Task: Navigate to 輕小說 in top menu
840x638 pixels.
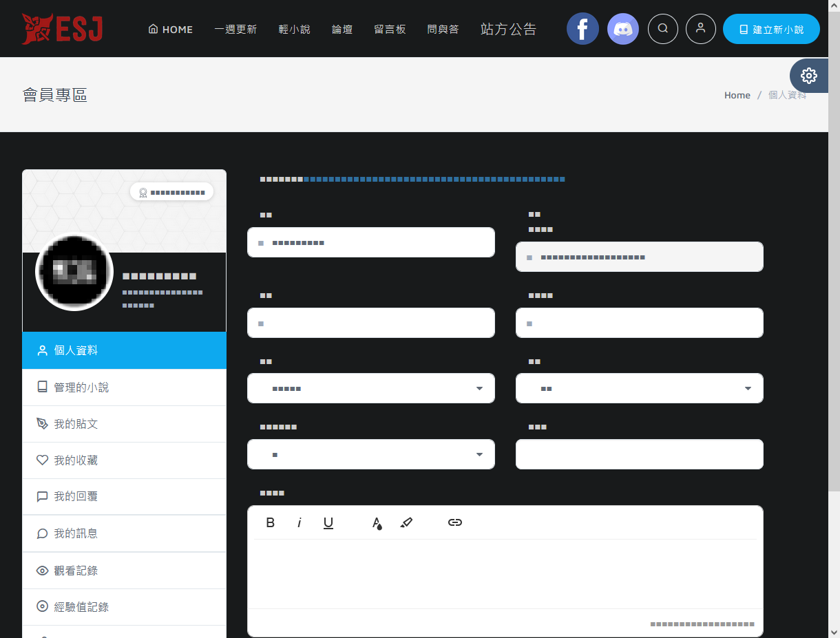Action: (294, 30)
